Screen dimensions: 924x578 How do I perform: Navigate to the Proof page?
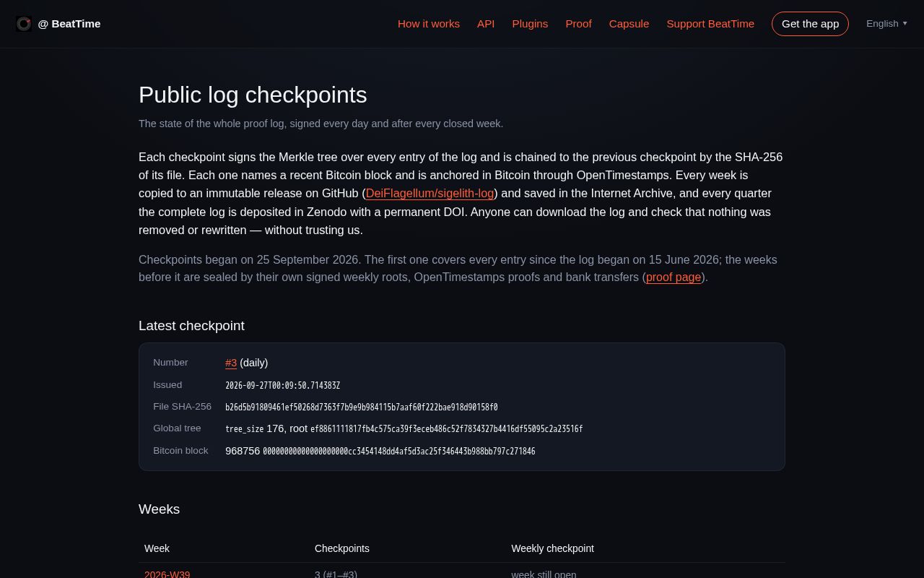click(x=578, y=24)
